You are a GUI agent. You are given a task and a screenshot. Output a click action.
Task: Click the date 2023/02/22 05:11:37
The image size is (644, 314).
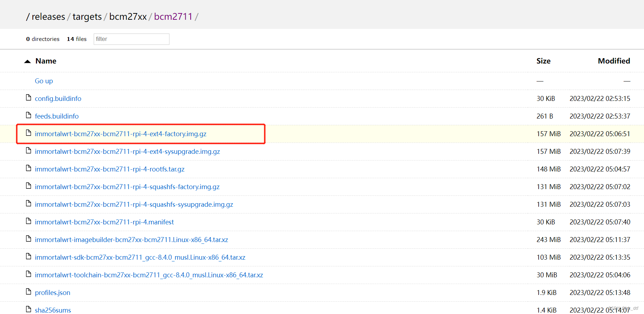point(600,240)
